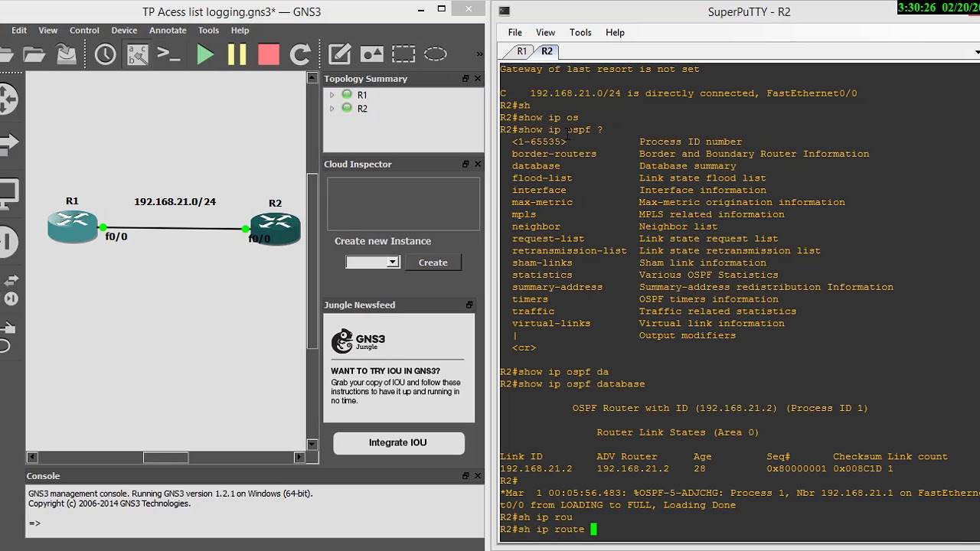The width and height of the screenshot is (980, 551).
Task: Expand R2 in Topology Summary
Action: click(x=332, y=109)
